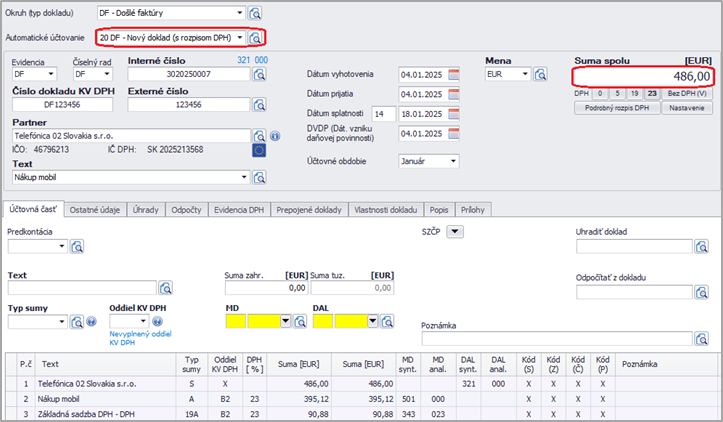Click Suma spolu amount field
The height and width of the screenshot is (422, 723).
[x=643, y=77]
